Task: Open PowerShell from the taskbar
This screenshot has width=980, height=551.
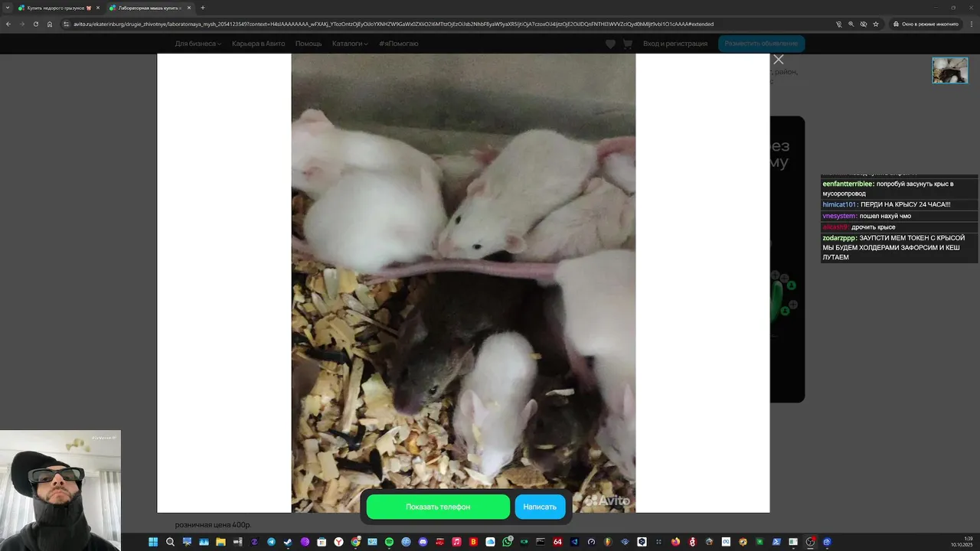Action: click(x=776, y=542)
